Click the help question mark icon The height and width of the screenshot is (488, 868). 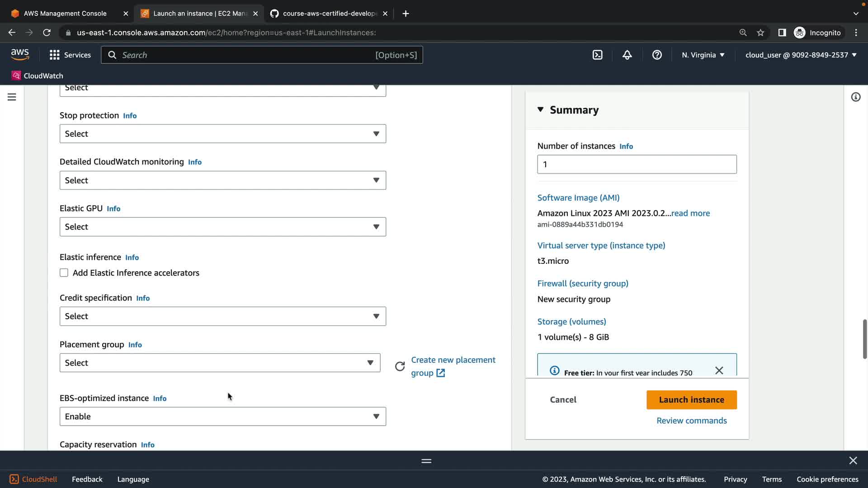click(657, 55)
